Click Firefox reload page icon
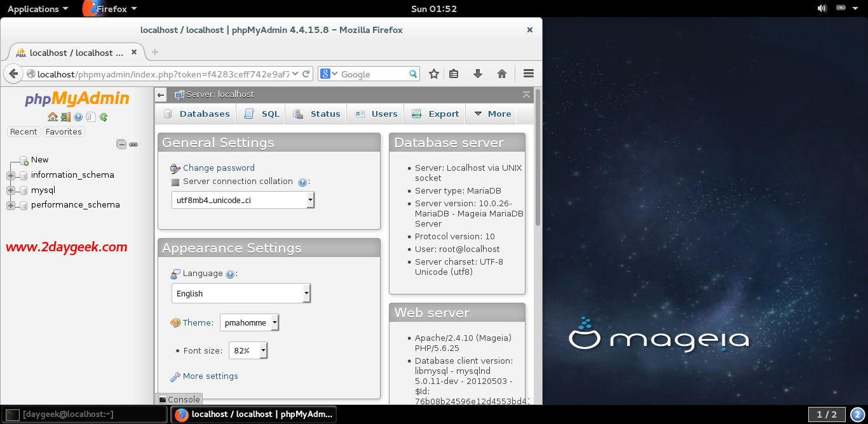Viewport: 868px width, 424px height. pos(306,74)
